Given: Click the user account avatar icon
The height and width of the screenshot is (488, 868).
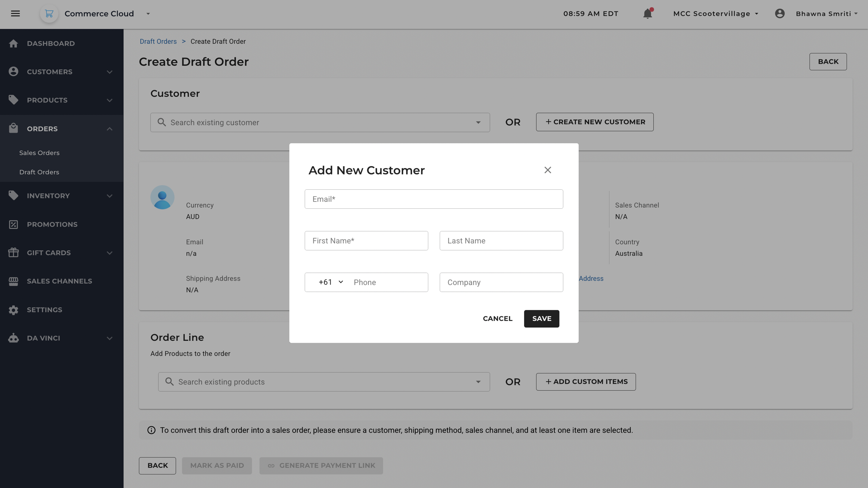Looking at the screenshot, I should pyautogui.click(x=780, y=14).
